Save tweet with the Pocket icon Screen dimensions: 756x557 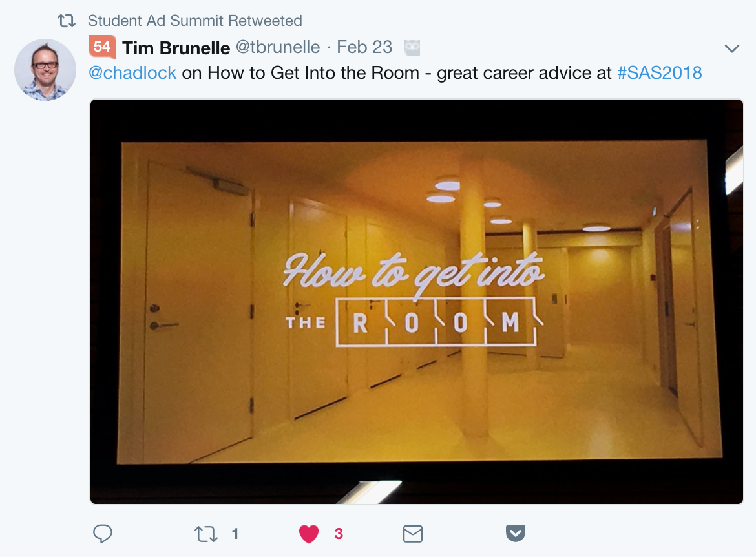point(516,533)
